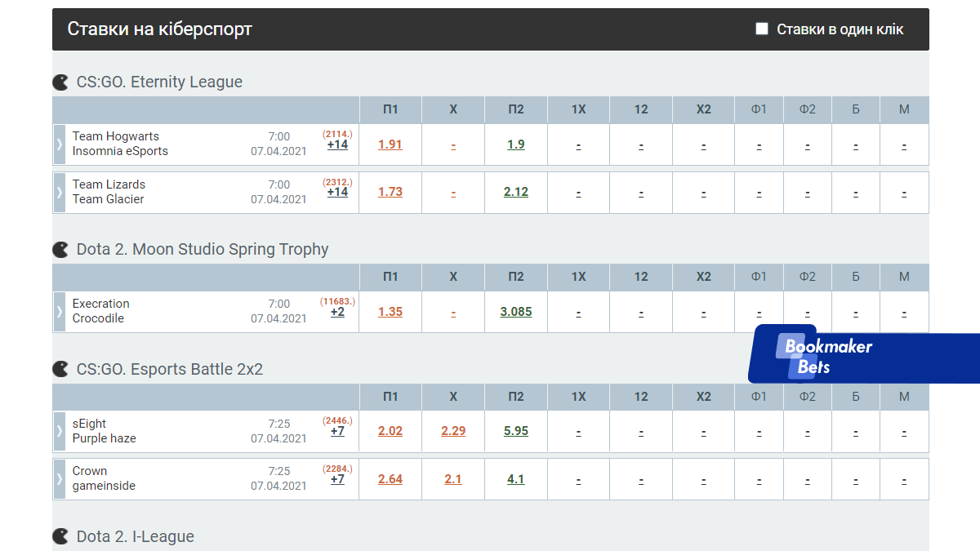Viewport: 980px width, 551px height.
Task: Expand the sEight vs Purple haze row
Action: click(x=59, y=431)
